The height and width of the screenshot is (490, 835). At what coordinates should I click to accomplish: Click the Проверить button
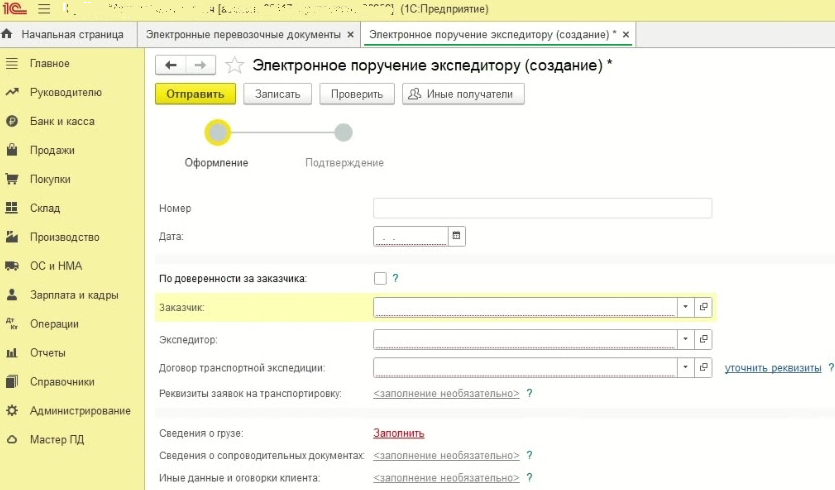357,94
